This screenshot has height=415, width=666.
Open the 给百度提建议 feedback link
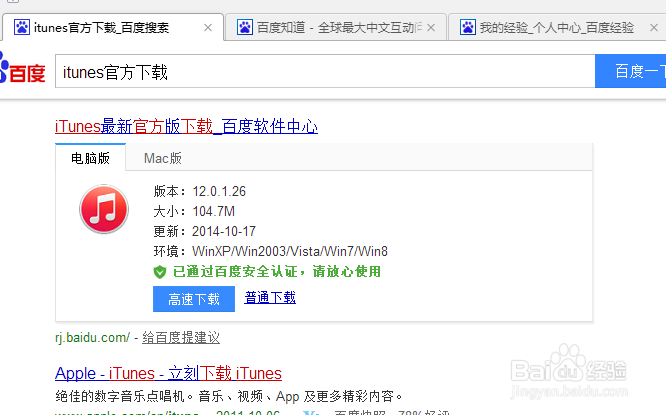181,338
